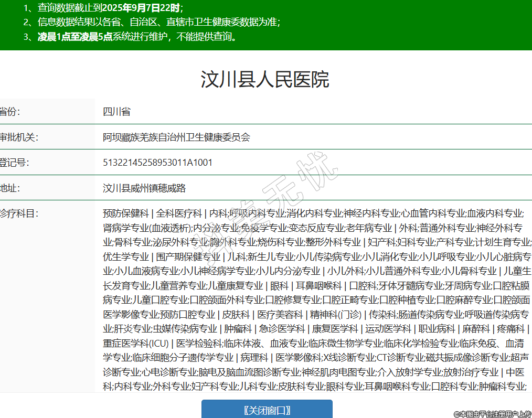Select the 登记号 field label

coord(14,163)
